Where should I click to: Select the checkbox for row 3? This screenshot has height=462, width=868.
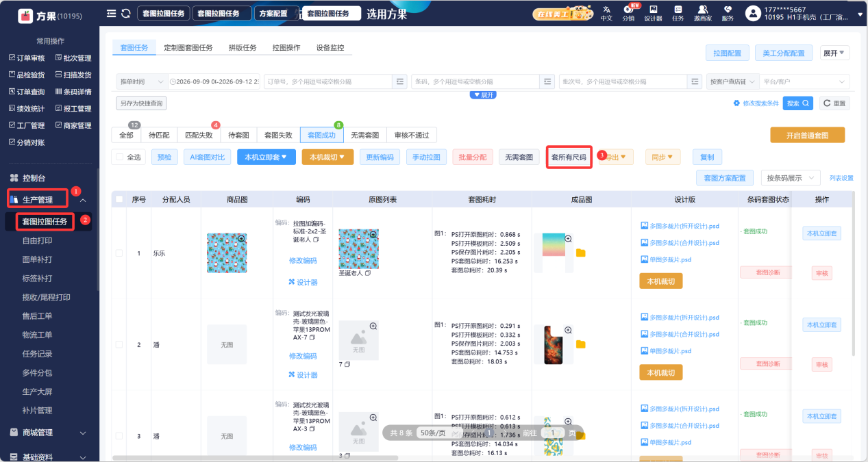tap(120, 436)
